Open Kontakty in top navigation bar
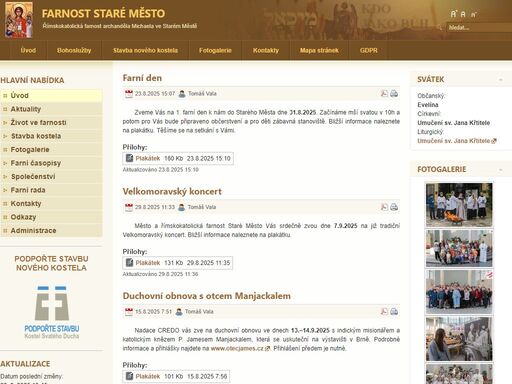 click(266, 50)
